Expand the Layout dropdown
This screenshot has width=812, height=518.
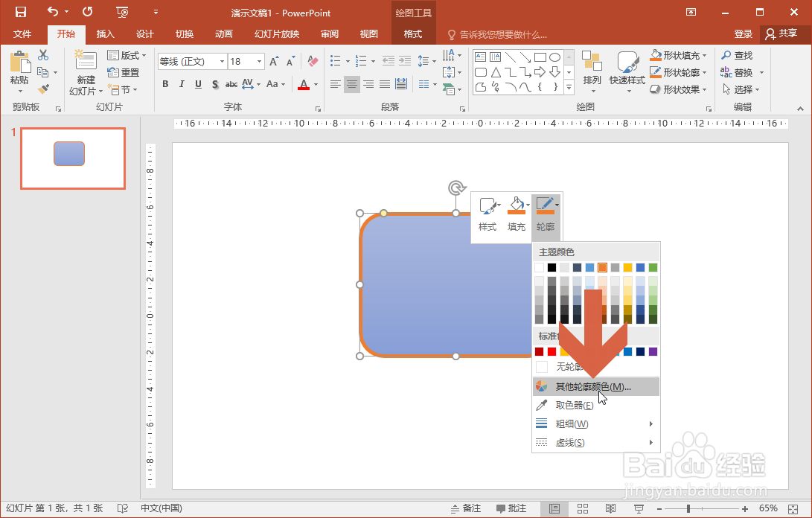click(x=127, y=55)
